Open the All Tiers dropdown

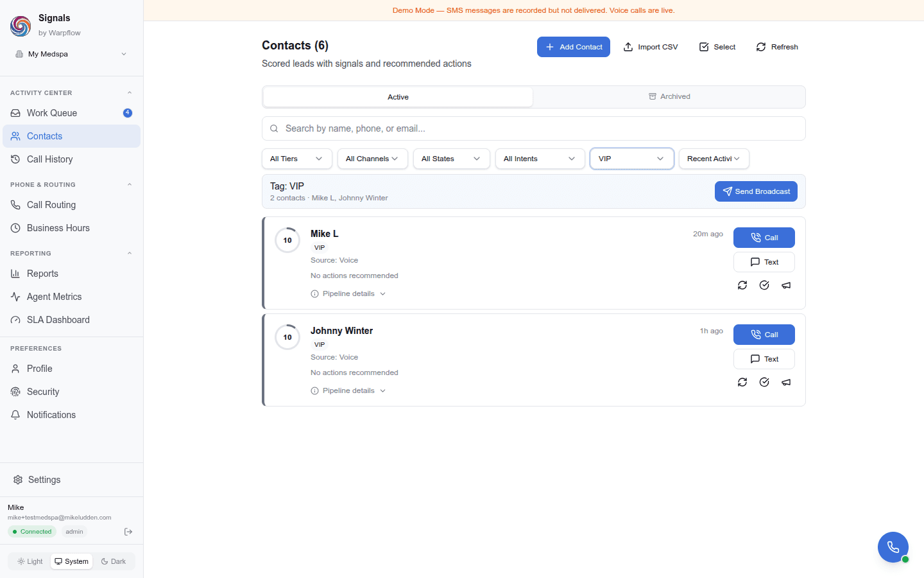[296, 159]
